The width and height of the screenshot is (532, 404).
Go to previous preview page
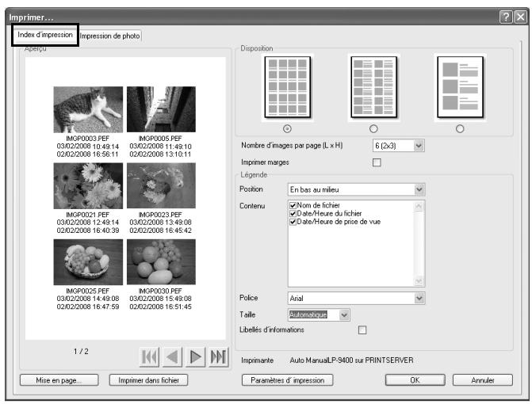point(172,357)
